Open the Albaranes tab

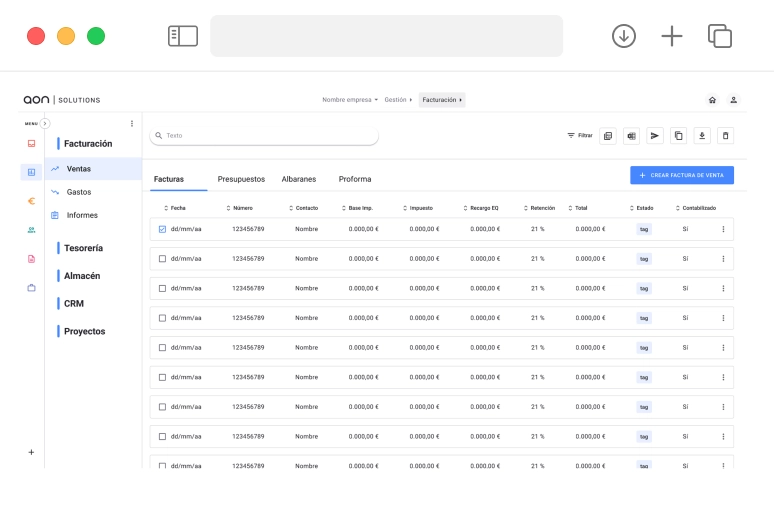pyautogui.click(x=299, y=179)
